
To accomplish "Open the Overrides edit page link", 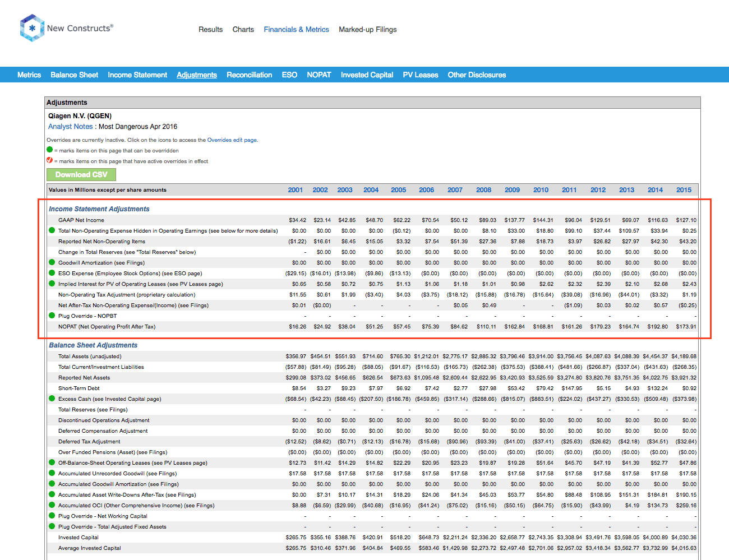I will (x=232, y=140).
